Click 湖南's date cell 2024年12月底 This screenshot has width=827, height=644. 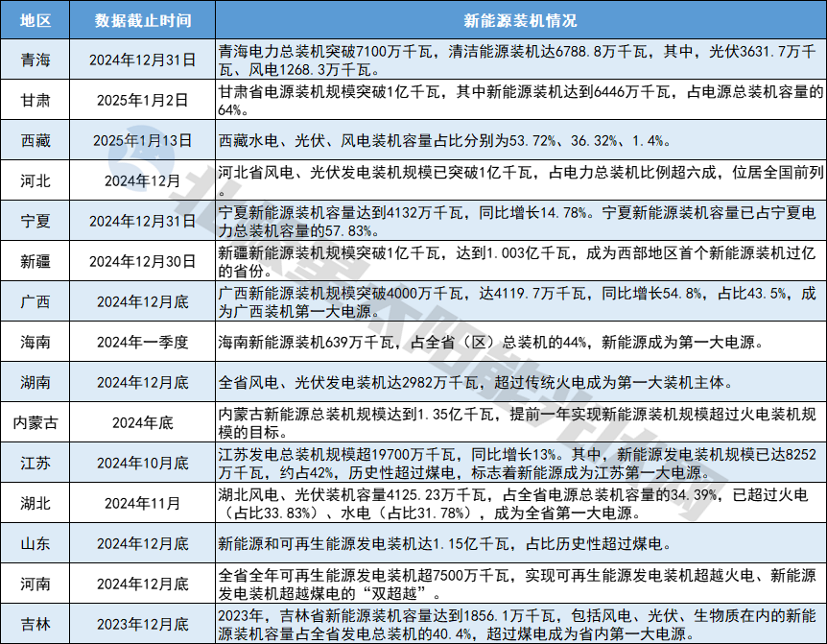142,382
